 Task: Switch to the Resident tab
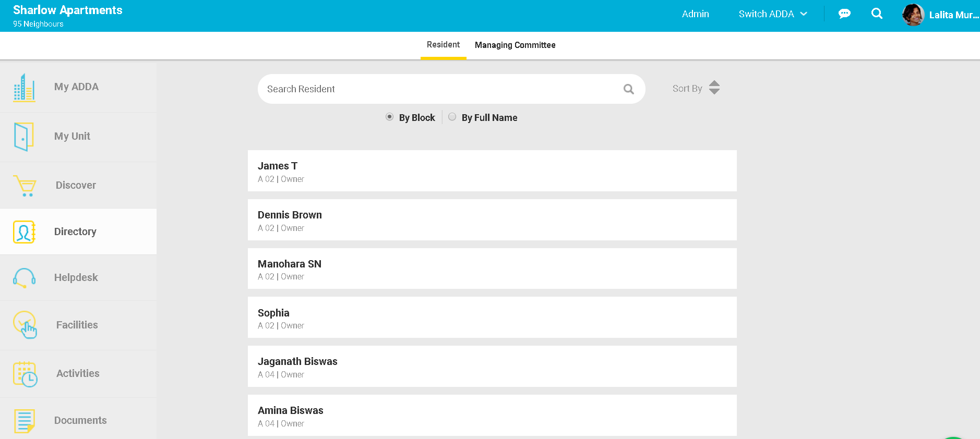click(443, 45)
